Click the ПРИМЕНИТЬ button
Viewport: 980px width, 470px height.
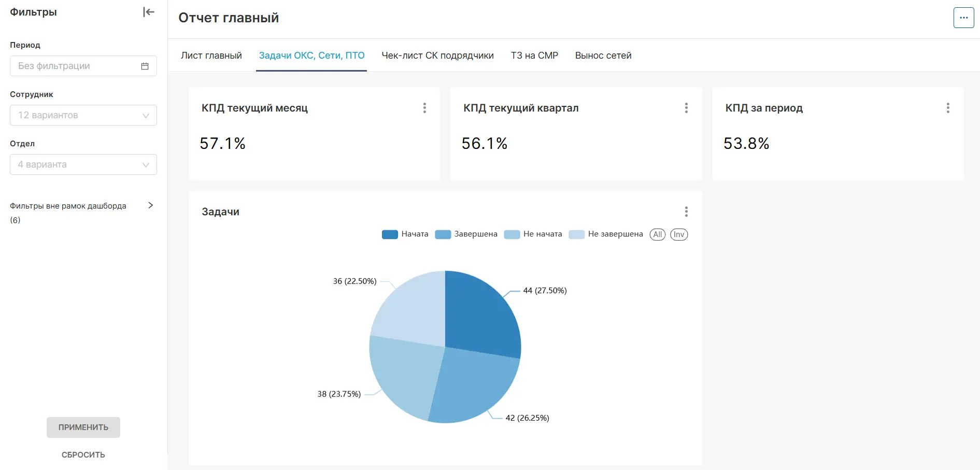point(83,427)
